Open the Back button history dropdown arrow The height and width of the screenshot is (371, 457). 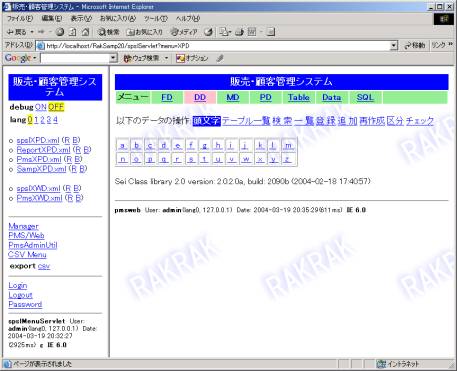point(32,32)
